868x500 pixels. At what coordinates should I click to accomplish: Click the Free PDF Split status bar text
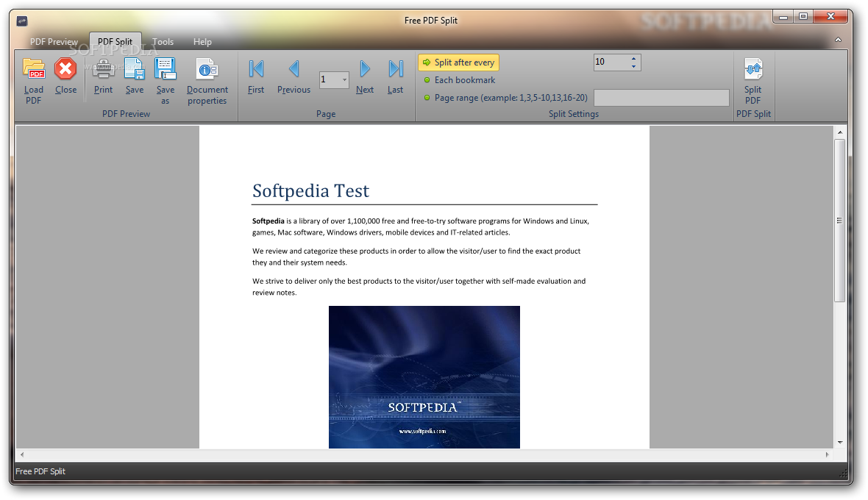[40, 471]
